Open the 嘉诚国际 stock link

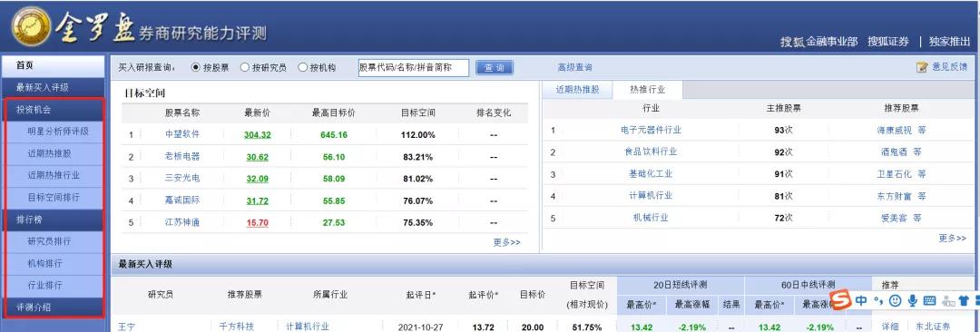(182, 200)
